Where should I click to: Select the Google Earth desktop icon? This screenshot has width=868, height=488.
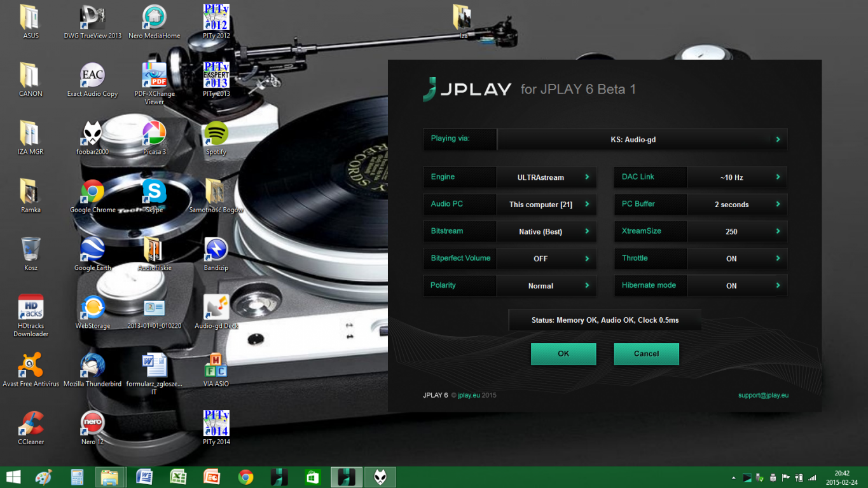[x=93, y=254]
